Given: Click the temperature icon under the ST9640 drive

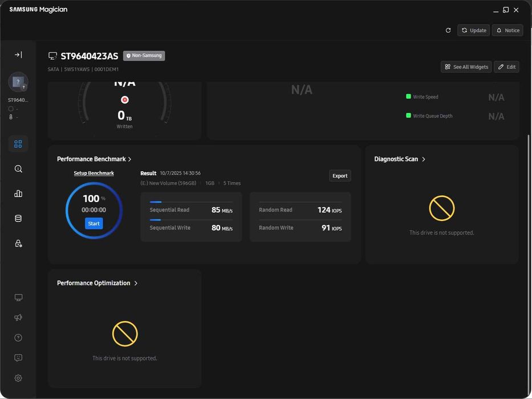Looking at the screenshot, I should (11, 117).
